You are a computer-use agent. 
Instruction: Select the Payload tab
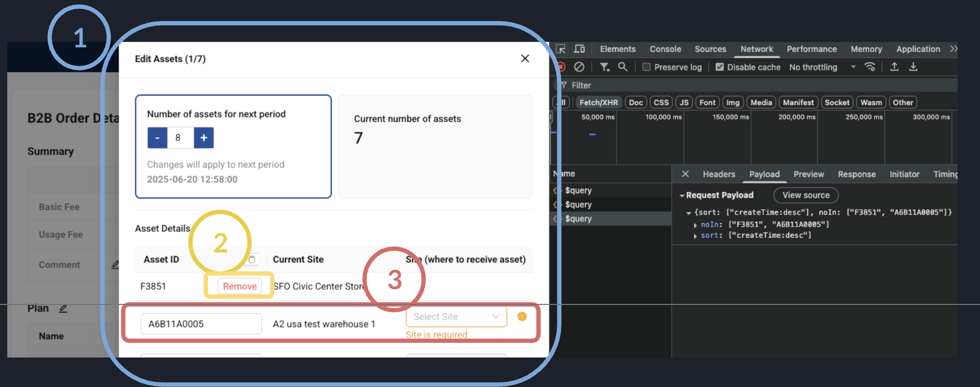[764, 174]
